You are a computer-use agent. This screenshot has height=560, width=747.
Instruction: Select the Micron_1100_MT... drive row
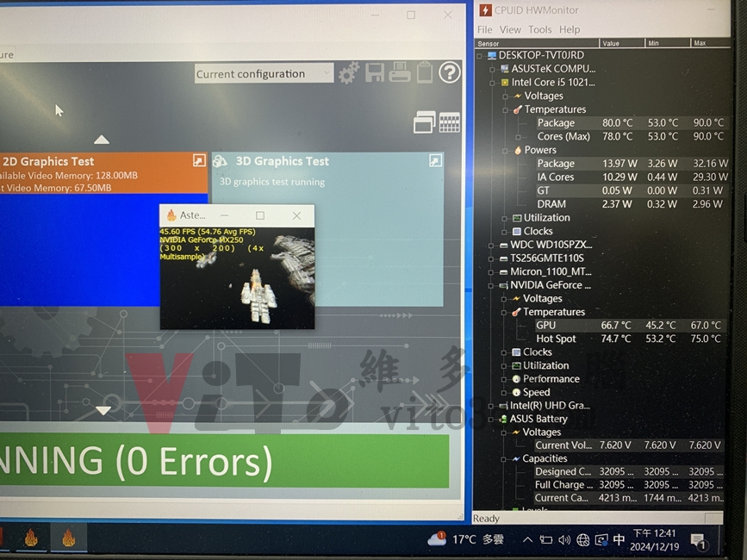tap(551, 272)
